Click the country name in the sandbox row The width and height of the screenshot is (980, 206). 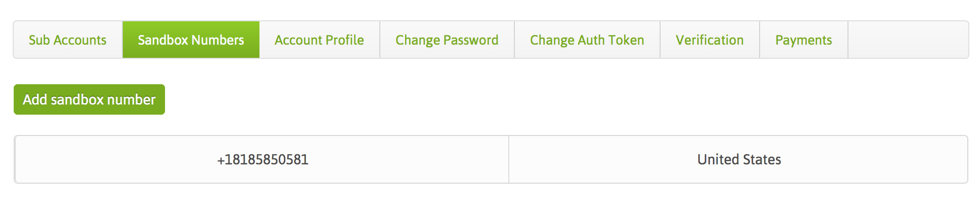(739, 159)
